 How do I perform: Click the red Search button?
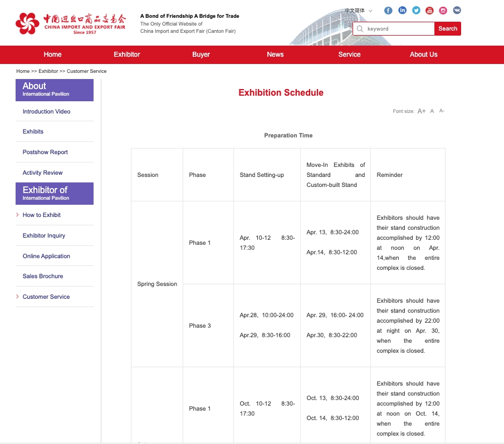click(x=448, y=28)
